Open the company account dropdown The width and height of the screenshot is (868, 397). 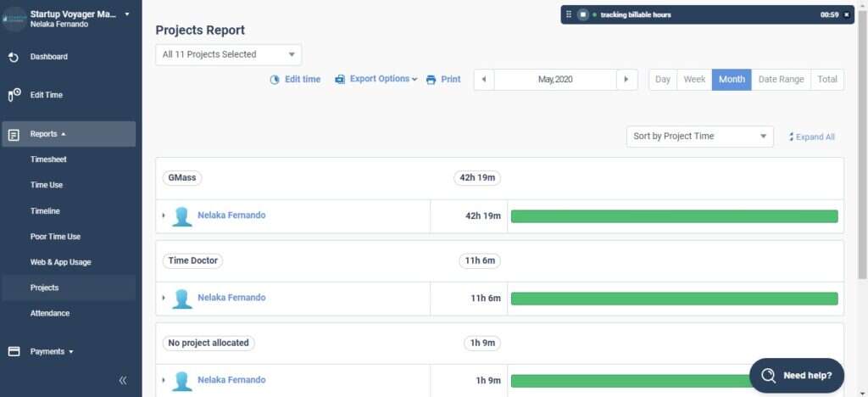pyautogui.click(x=127, y=14)
